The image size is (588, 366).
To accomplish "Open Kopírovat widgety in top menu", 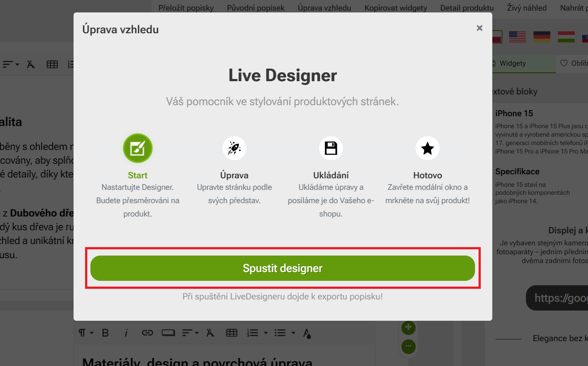I will 395,8.
